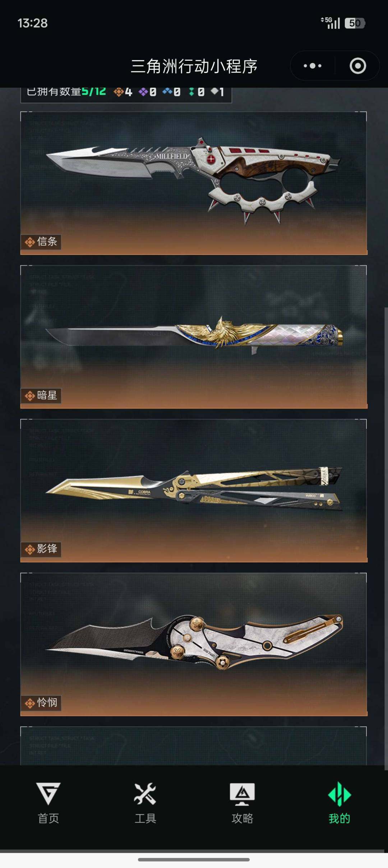This screenshot has height=868, width=388.
Task: Click the 暗星 rarity label badge
Action: [41, 396]
